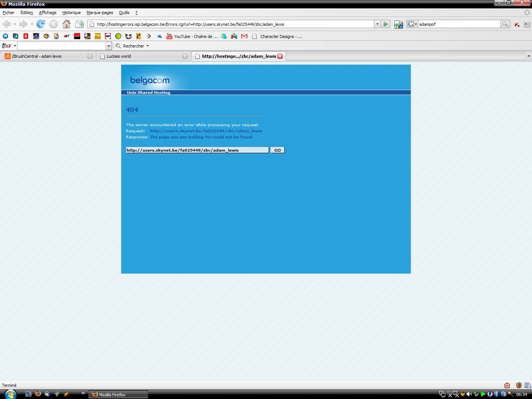Open the list all tabs dropdown
Viewport: 532px width, 399px height.
tap(528, 56)
